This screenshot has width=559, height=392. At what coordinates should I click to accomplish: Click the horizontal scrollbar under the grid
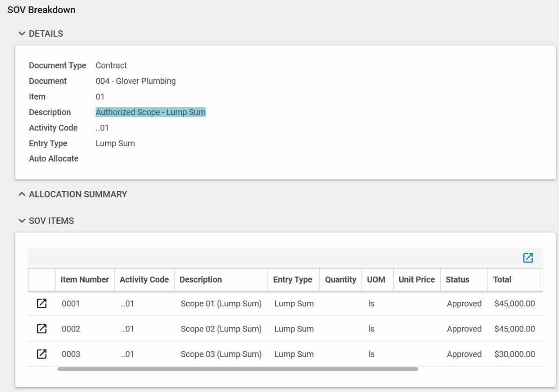point(238,369)
